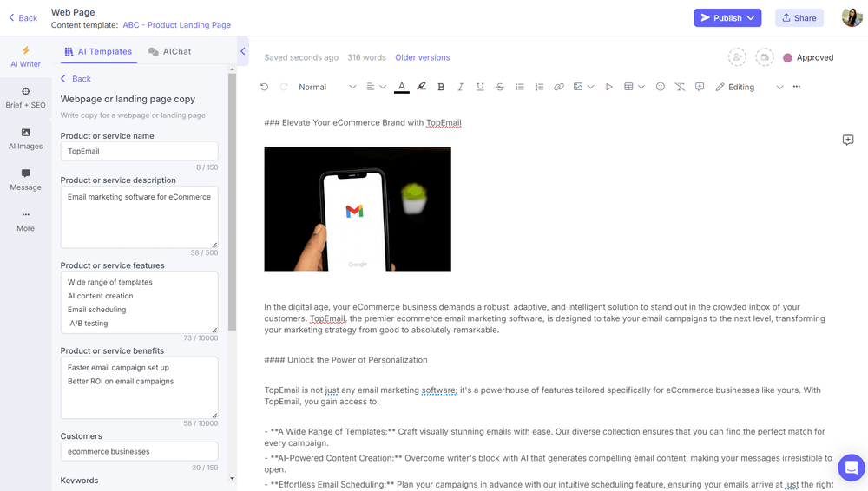Viewport: 868px width, 491px height.
Task: Click the Product or service name field
Action: click(139, 151)
